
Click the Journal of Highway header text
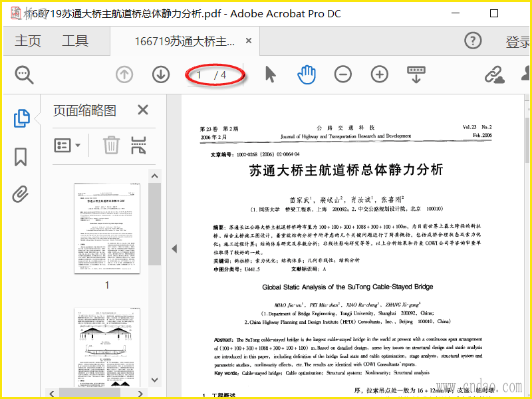pyautogui.click(x=345, y=136)
